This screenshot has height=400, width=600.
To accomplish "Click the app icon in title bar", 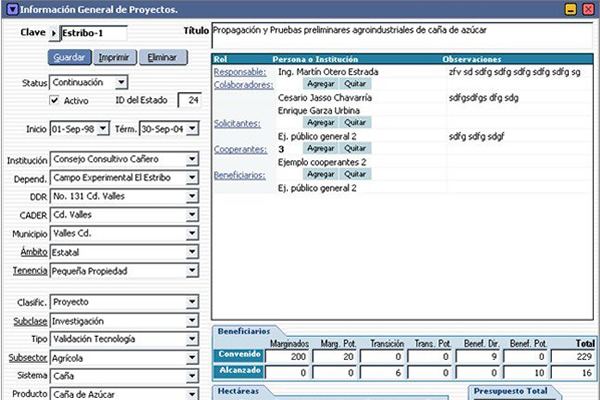I will (11, 9).
